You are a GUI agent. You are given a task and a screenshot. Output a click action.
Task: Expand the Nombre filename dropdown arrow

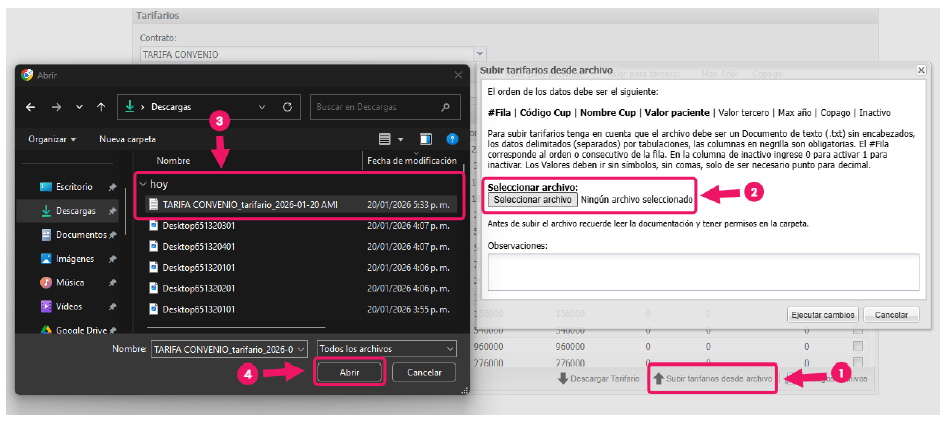pos(302,349)
